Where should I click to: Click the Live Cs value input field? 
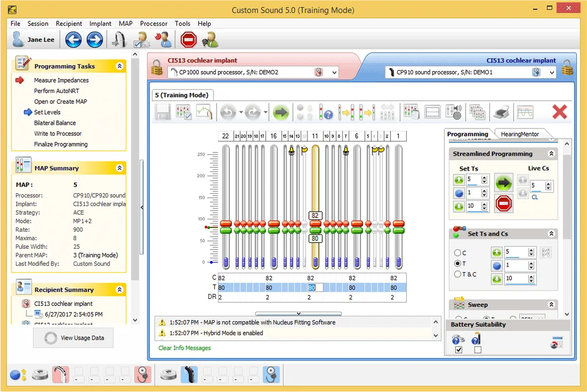pos(536,186)
